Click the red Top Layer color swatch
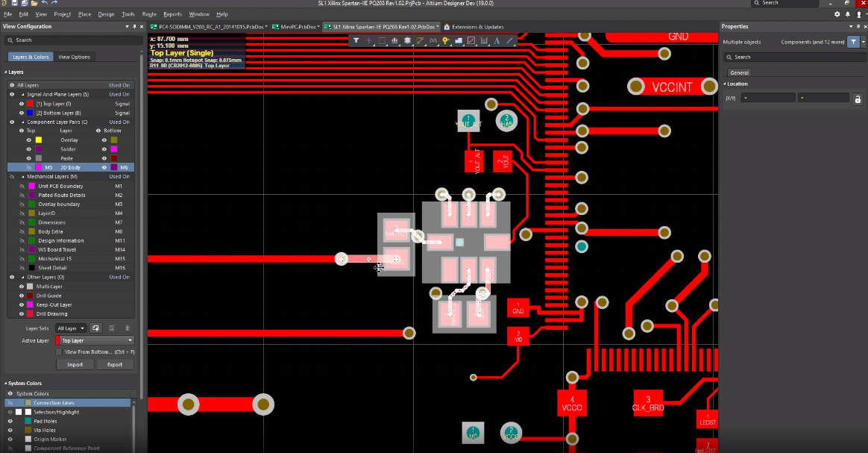Image resolution: width=868 pixels, height=453 pixels. tap(31, 104)
